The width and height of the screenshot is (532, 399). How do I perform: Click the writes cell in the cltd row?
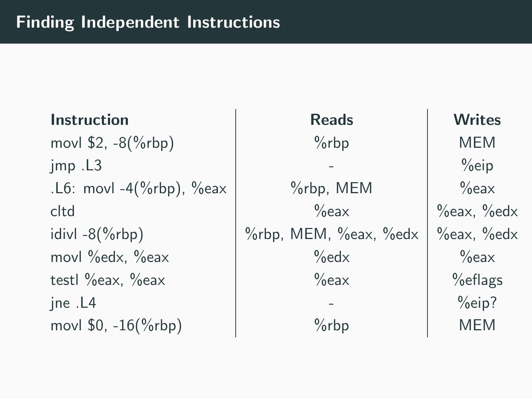coord(477,211)
